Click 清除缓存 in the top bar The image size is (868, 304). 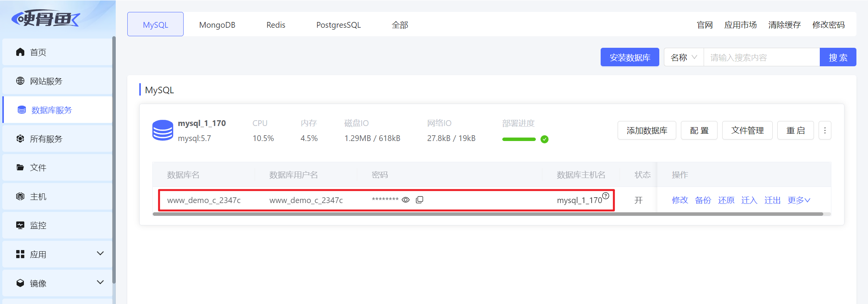click(x=784, y=25)
